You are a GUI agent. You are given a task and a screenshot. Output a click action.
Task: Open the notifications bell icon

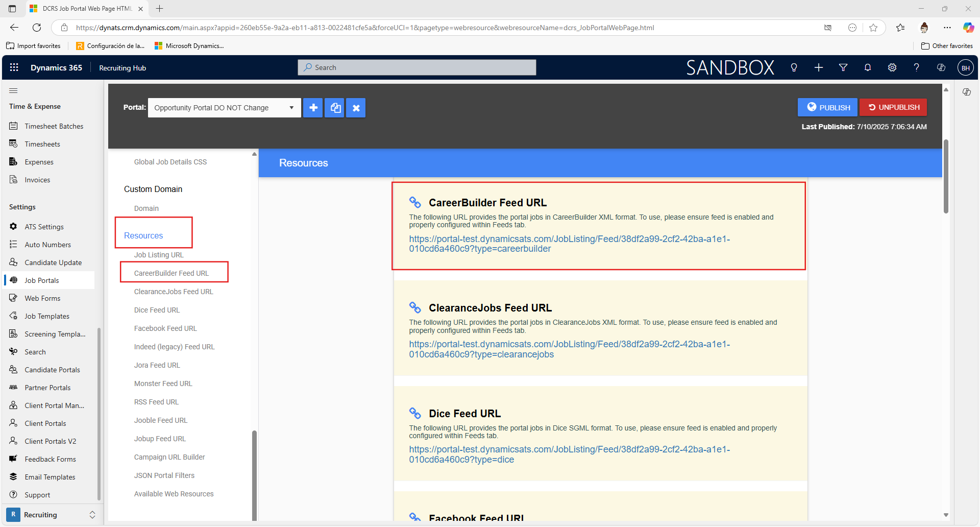click(868, 67)
